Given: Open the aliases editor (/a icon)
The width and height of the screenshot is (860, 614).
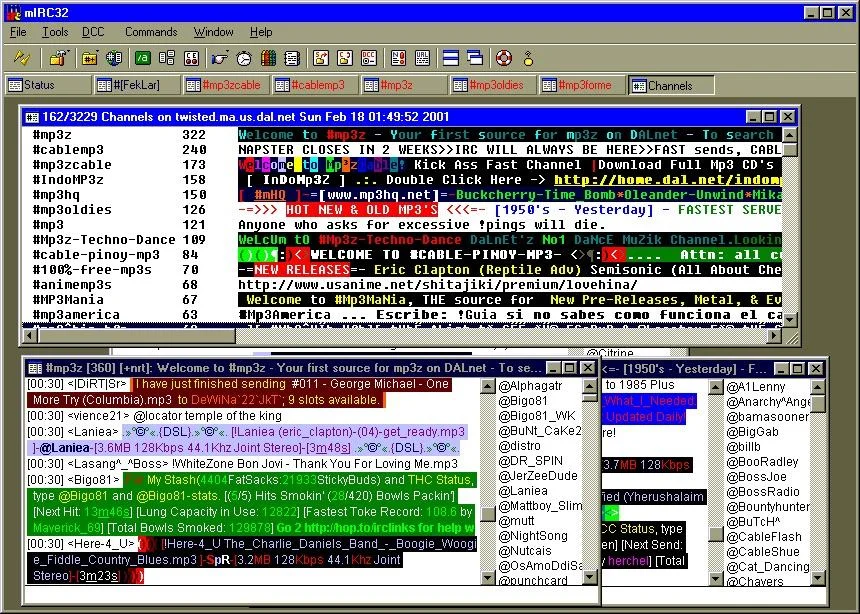Looking at the screenshot, I should tap(141, 57).
